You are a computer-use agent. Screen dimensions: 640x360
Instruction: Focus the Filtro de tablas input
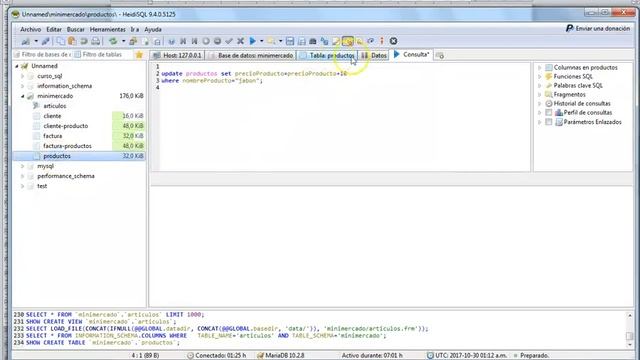pos(103,55)
